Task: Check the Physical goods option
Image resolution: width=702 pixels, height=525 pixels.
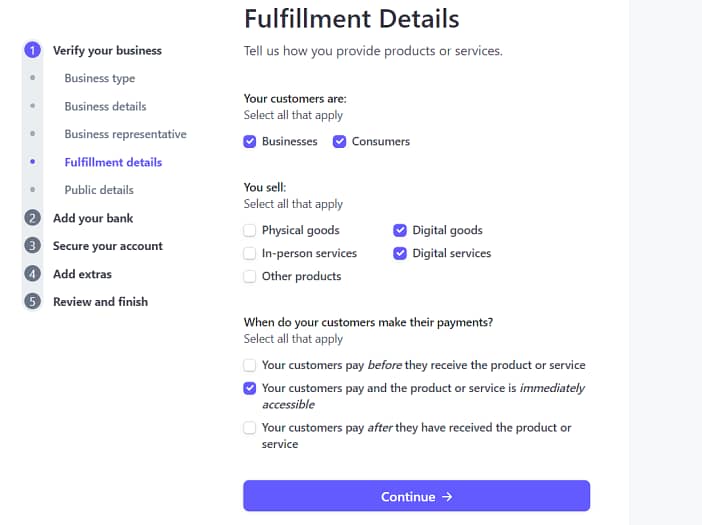Action: pyautogui.click(x=249, y=230)
